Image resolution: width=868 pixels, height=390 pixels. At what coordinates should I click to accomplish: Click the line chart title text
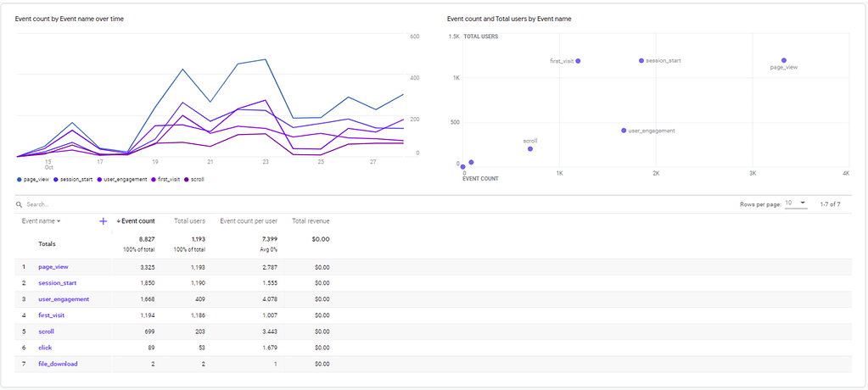[70, 19]
